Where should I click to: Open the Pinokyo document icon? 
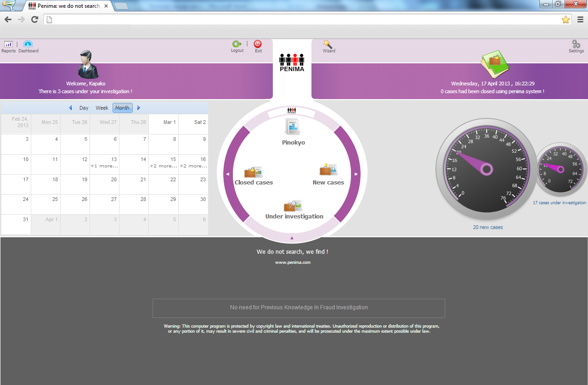click(x=292, y=127)
